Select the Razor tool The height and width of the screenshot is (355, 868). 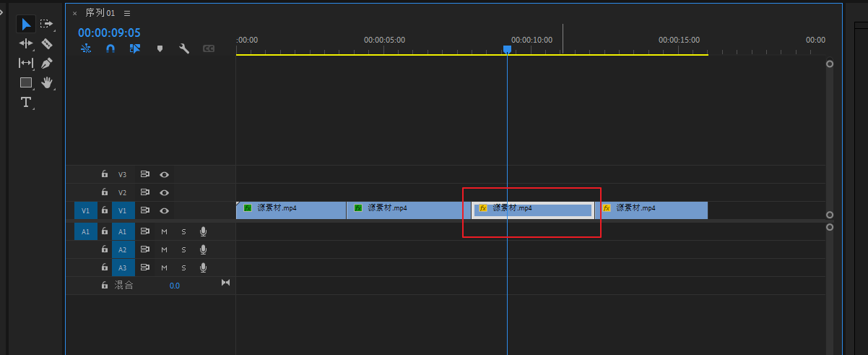[x=47, y=44]
